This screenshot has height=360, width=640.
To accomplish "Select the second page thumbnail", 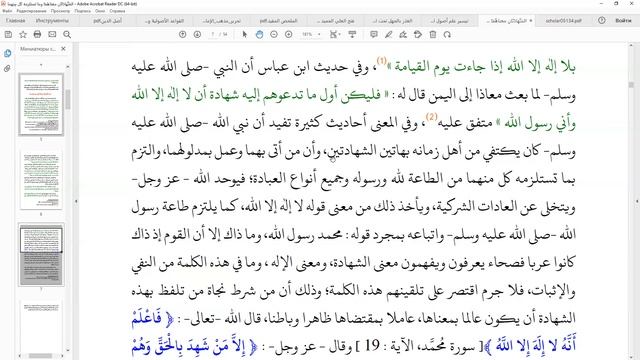I will pos(41,179).
